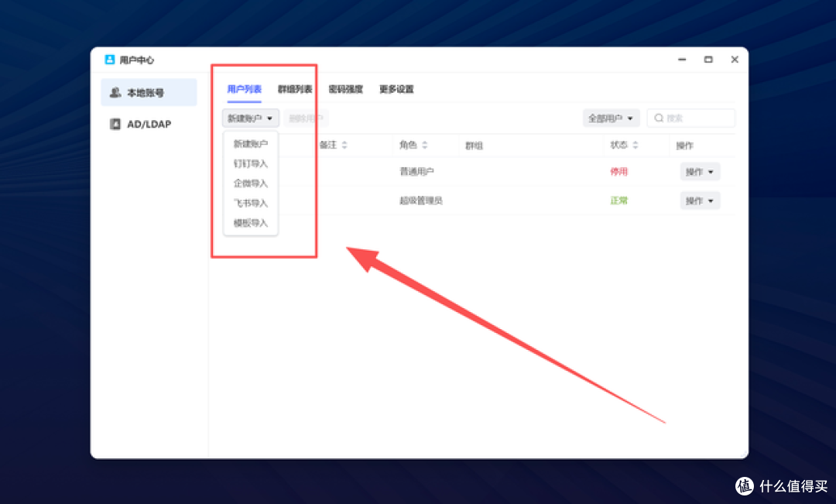
Task: Minimize the 用户中心 window
Action: click(682, 60)
